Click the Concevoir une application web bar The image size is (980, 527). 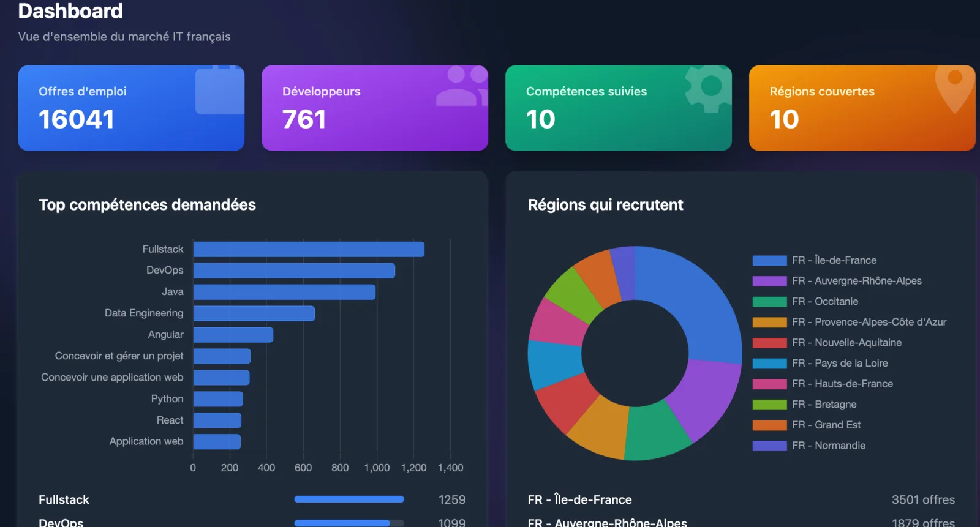click(x=221, y=378)
